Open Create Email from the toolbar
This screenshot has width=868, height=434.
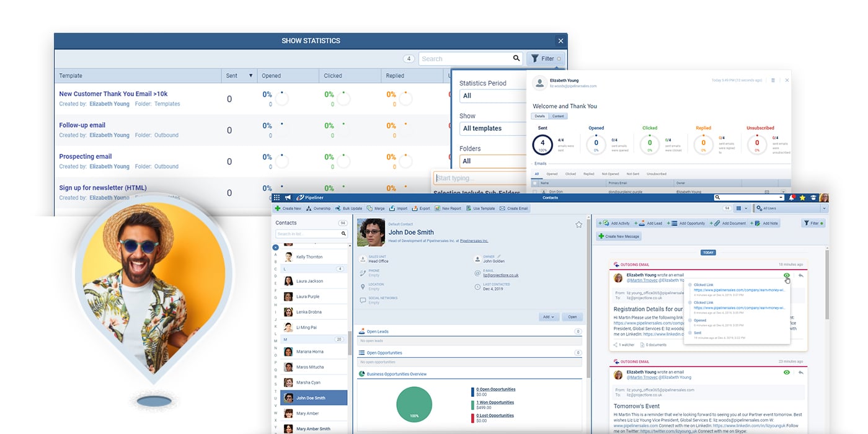pyautogui.click(x=502, y=208)
